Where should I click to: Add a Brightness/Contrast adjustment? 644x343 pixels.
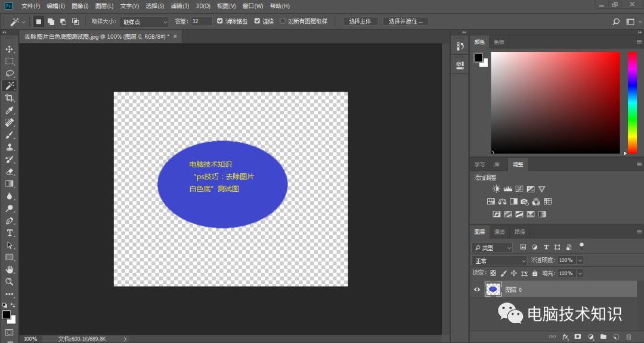tap(496, 189)
